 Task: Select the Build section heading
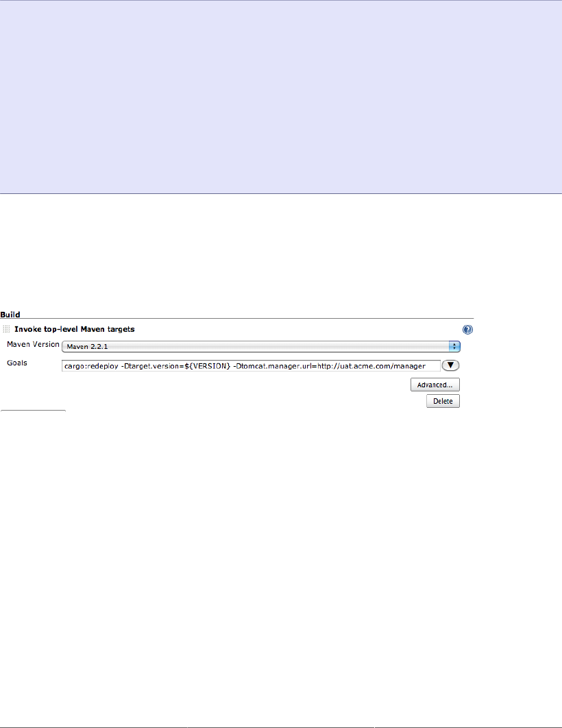click(x=10, y=315)
